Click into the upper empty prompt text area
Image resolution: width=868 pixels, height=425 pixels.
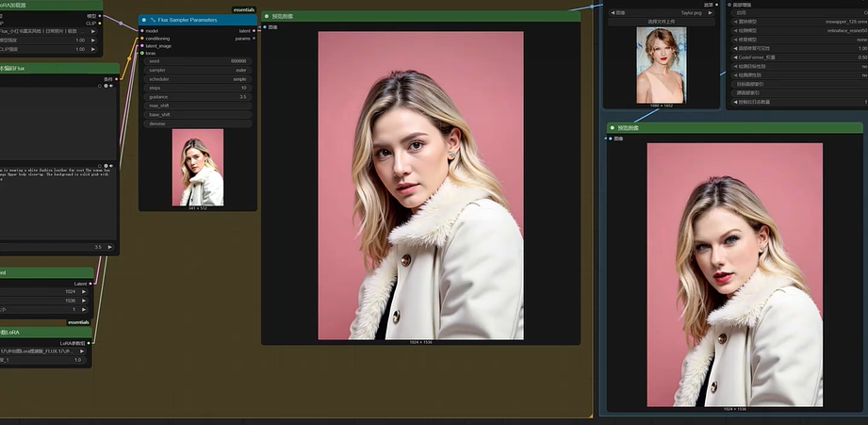[57, 123]
